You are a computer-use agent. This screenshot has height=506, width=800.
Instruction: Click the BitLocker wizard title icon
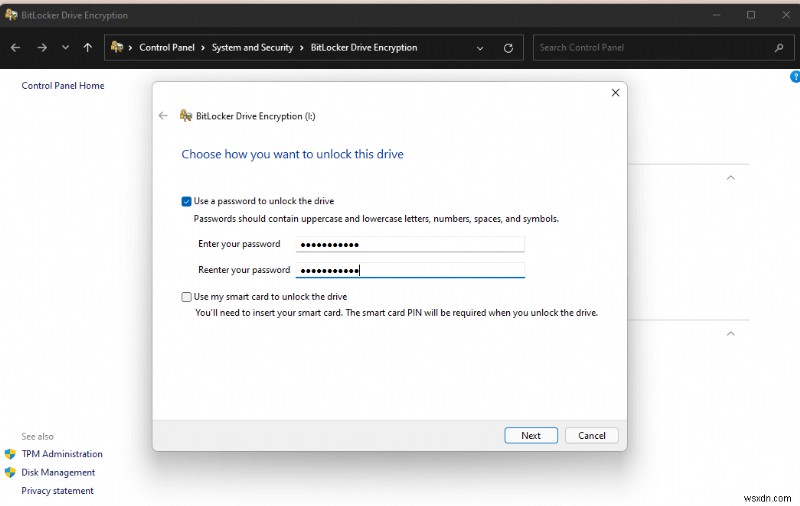186,116
